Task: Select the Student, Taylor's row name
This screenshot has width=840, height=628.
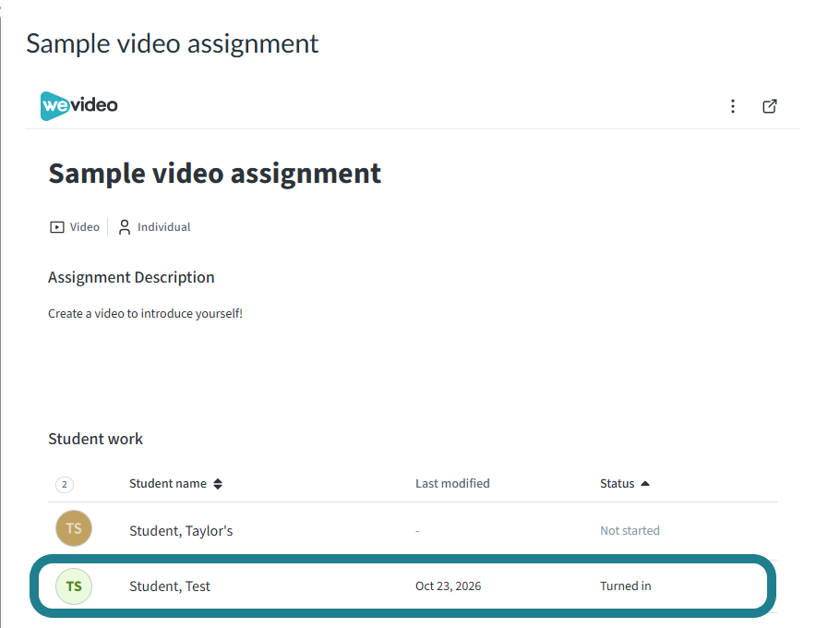Action: 181,530
